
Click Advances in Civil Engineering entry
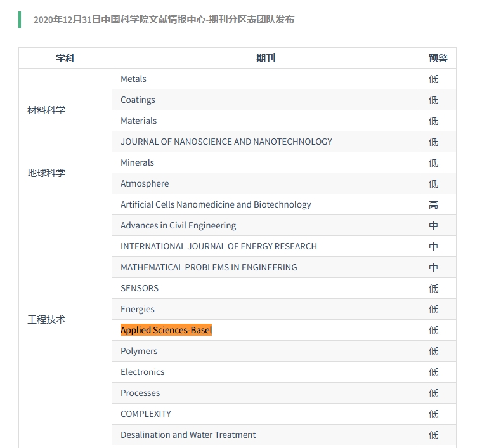pyautogui.click(x=178, y=225)
